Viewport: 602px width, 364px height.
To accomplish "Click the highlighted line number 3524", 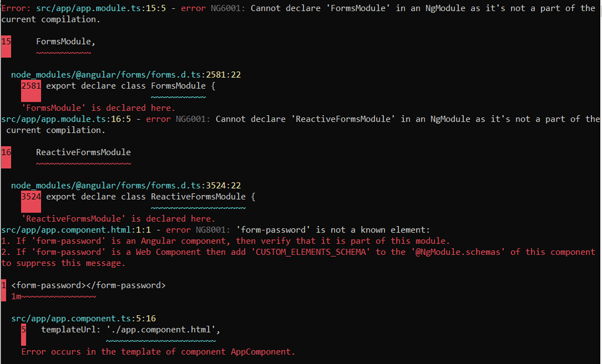I will pyautogui.click(x=31, y=201).
